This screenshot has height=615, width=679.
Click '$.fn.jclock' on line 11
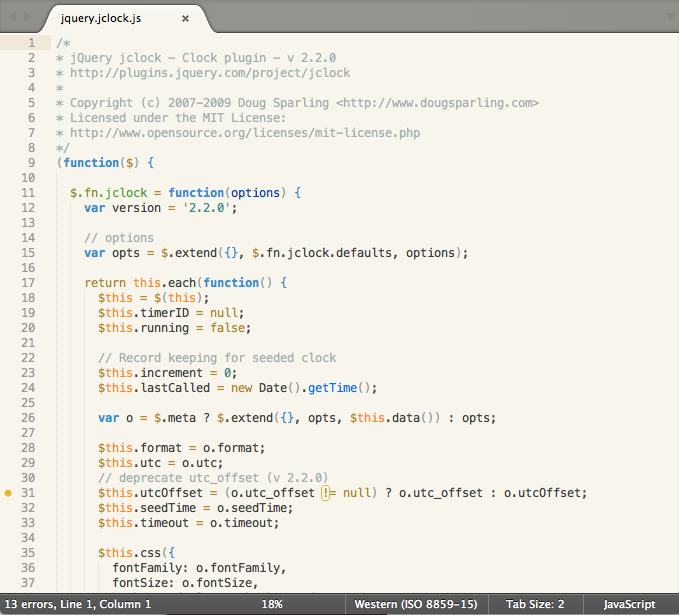pos(109,193)
